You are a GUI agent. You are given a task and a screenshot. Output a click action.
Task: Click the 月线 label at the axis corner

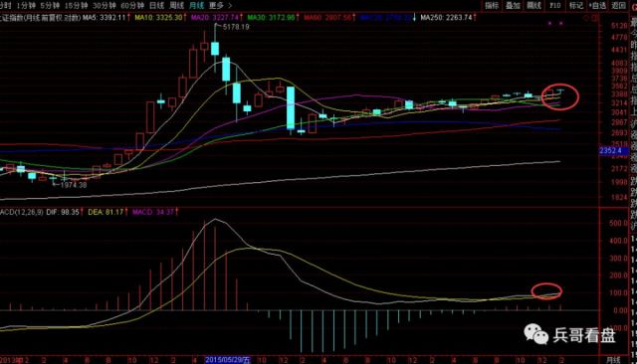pyautogui.click(x=613, y=360)
